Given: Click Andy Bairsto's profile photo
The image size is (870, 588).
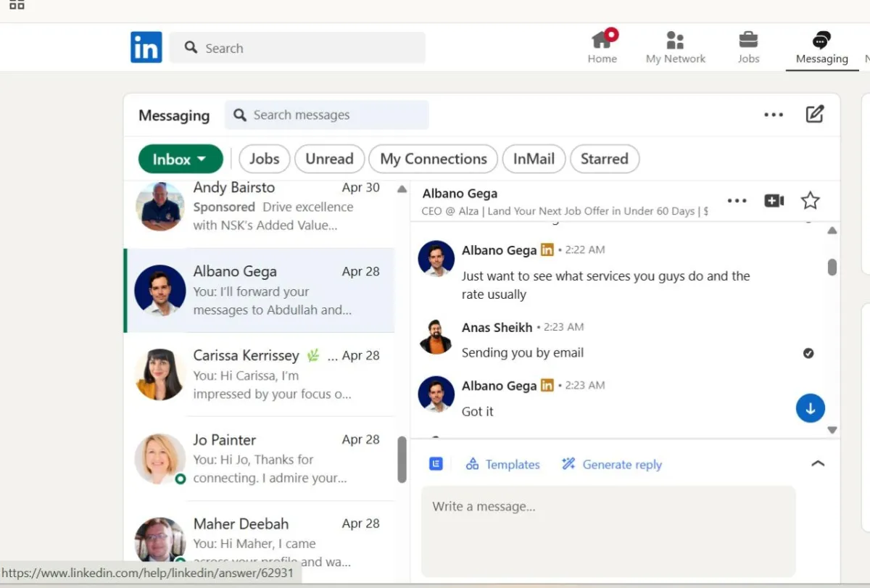Looking at the screenshot, I should pyautogui.click(x=160, y=207).
